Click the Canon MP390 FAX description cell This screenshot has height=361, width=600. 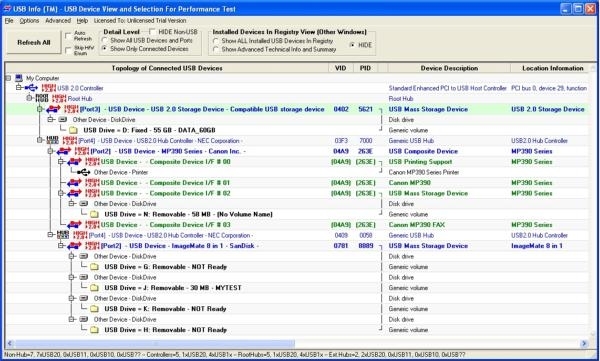(x=417, y=225)
